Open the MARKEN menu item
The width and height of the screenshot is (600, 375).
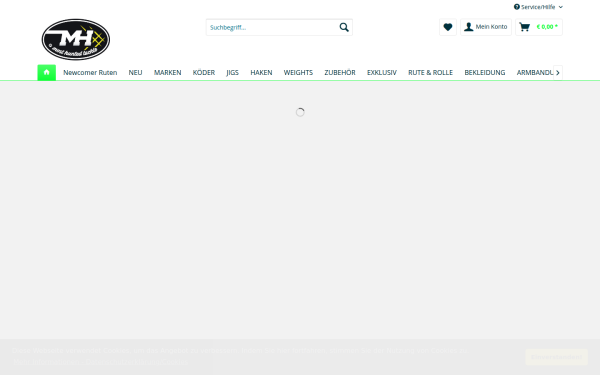pos(168,73)
